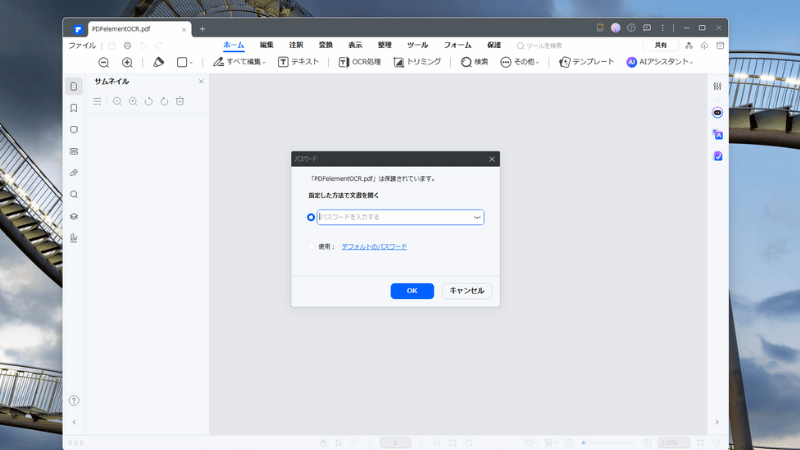Switch to the 整理 tab

click(385, 45)
